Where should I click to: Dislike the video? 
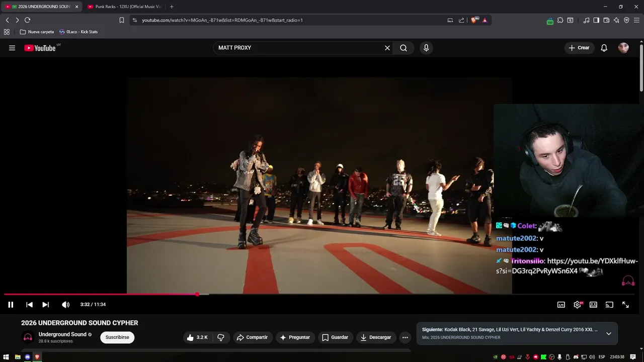click(x=221, y=337)
